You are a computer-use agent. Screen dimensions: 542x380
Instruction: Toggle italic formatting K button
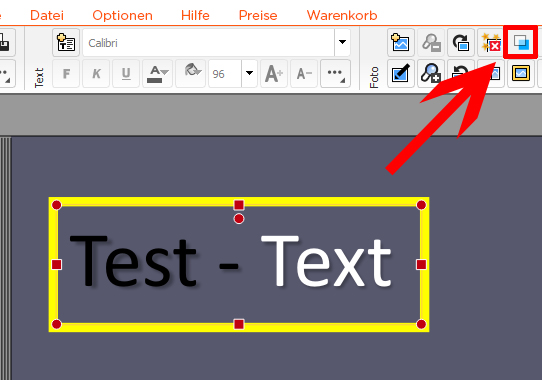96,73
